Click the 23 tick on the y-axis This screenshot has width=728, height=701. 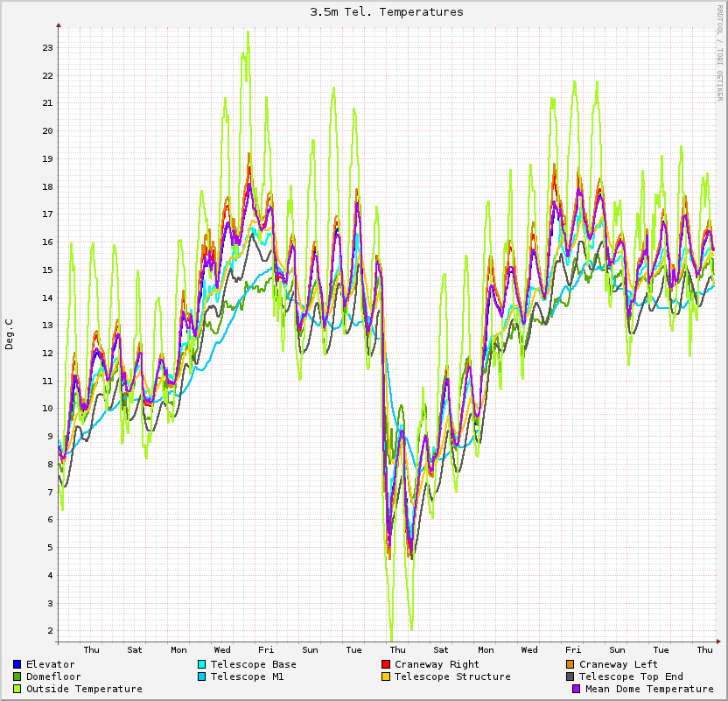(47, 47)
